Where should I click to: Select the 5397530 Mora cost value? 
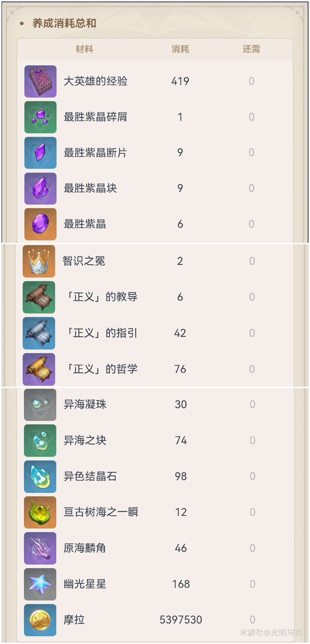tap(181, 620)
